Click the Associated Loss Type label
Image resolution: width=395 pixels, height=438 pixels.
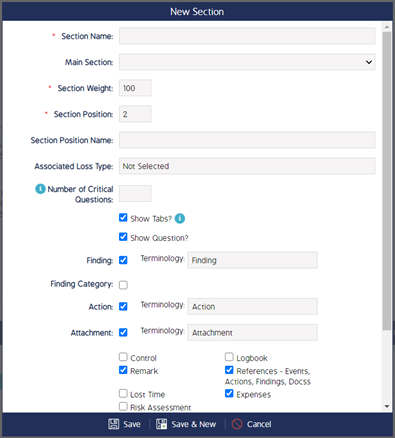coord(74,166)
